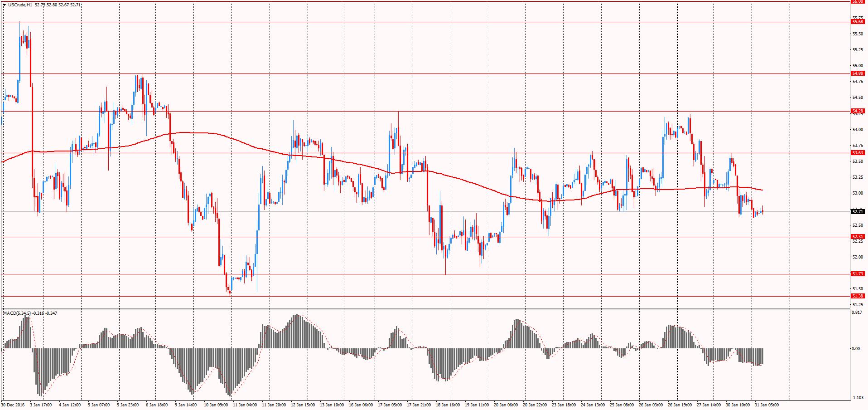Click the 0.00 MACD zero level label

[856, 349]
